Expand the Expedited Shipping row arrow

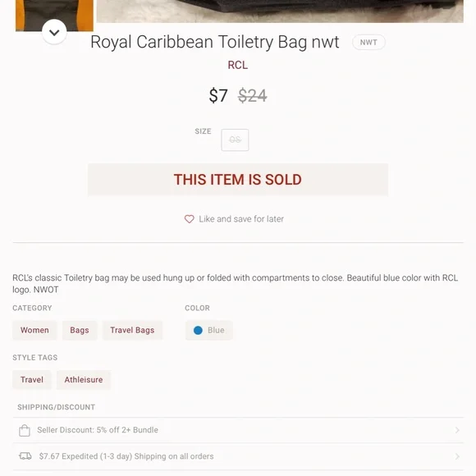(x=457, y=456)
